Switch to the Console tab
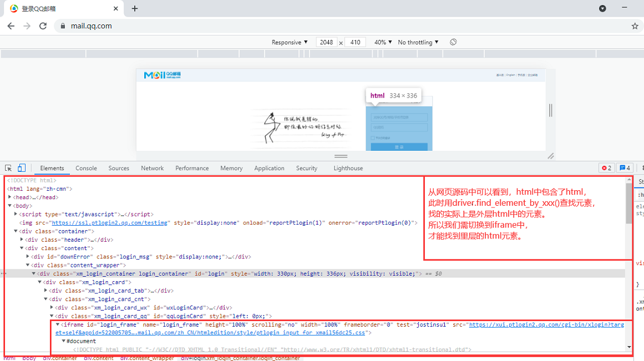The image size is (644, 361). (86, 168)
